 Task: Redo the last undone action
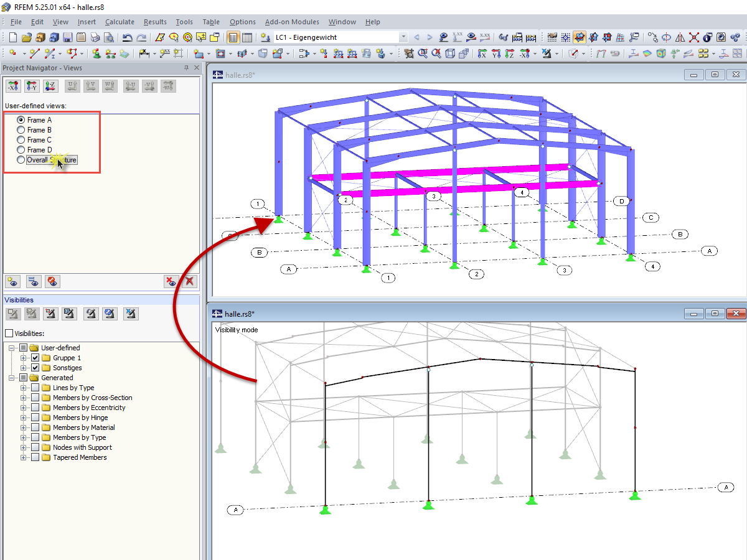click(141, 37)
